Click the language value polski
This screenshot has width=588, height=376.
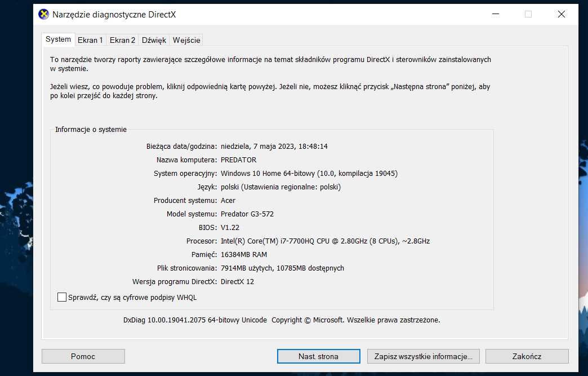280,187
